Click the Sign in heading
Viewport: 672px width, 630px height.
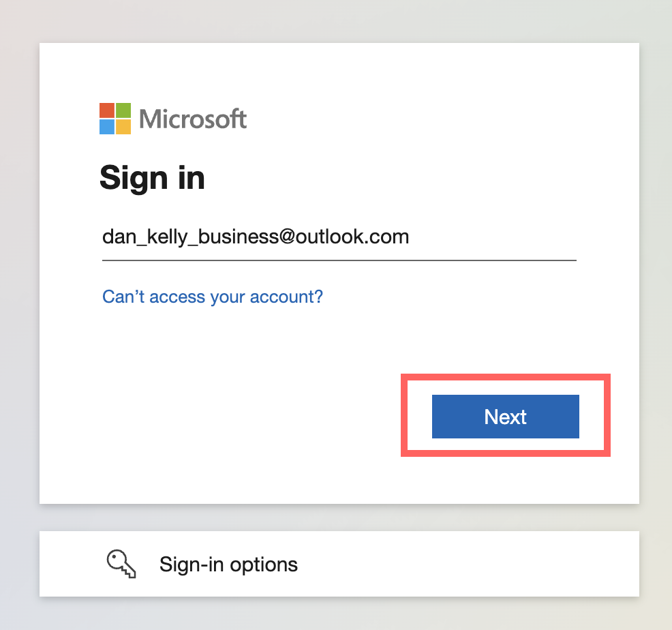(x=152, y=177)
